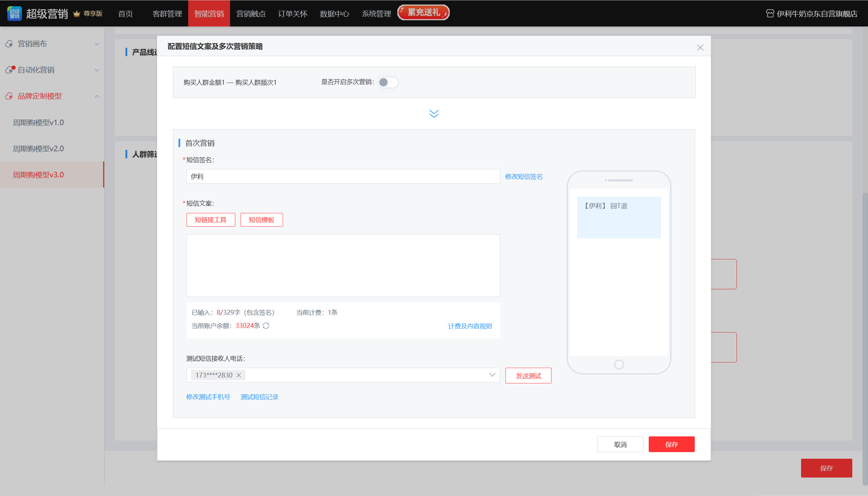Image resolution: width=868 pixels, height=496 pixels.
Task: Click into the 短信文案 text area
Action: 343,266
